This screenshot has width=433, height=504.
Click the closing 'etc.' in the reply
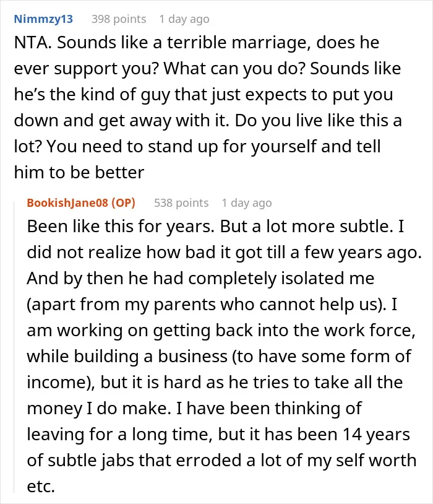pos(41,487)
